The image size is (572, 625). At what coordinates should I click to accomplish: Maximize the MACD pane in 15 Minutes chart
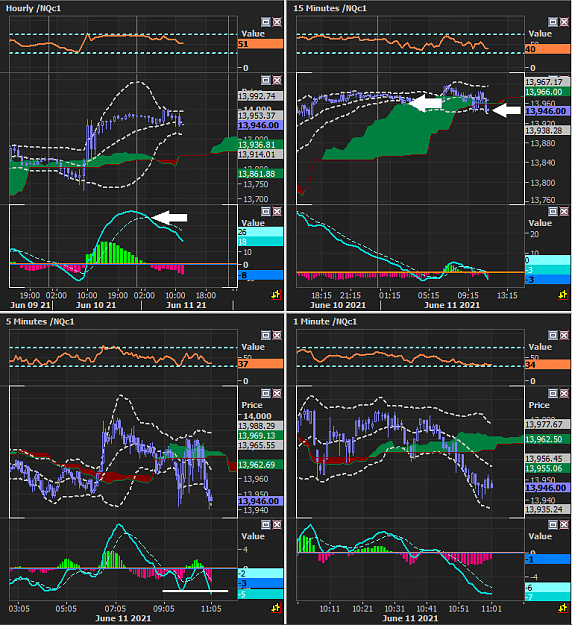(x=553, y=211)
